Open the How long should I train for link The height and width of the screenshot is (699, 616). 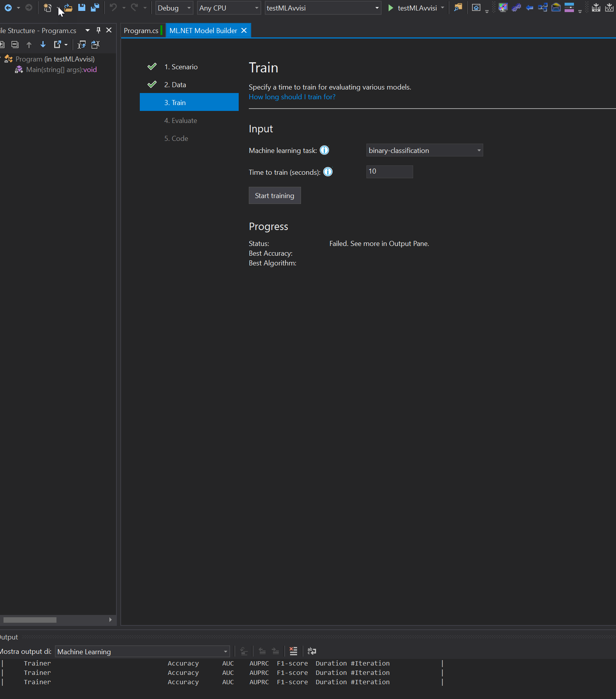coord(292,97)
